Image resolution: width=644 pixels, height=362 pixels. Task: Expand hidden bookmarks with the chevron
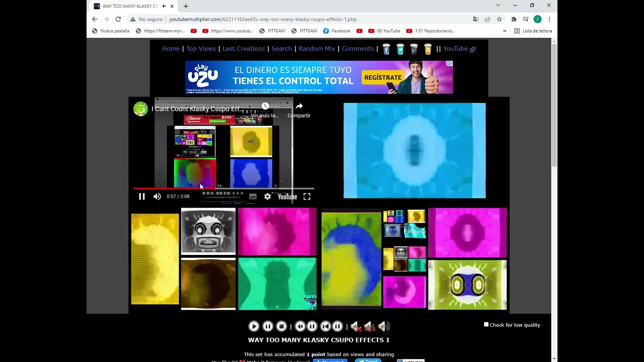coord(505,31)
